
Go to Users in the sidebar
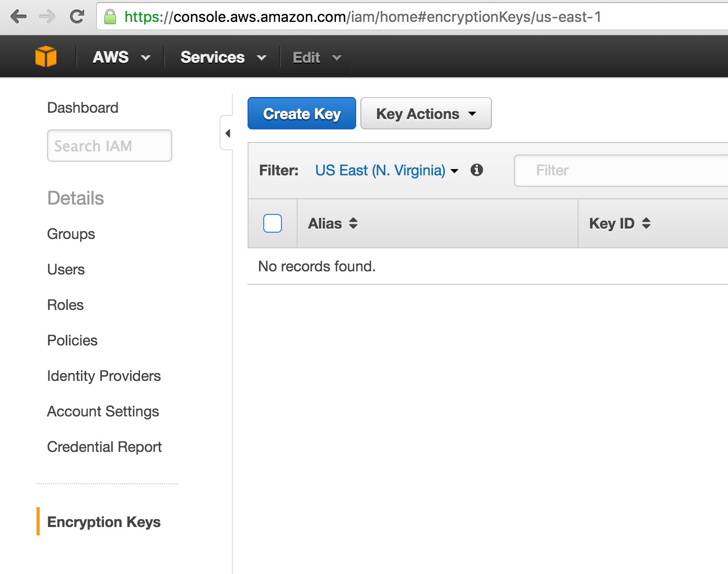[66, 269]
